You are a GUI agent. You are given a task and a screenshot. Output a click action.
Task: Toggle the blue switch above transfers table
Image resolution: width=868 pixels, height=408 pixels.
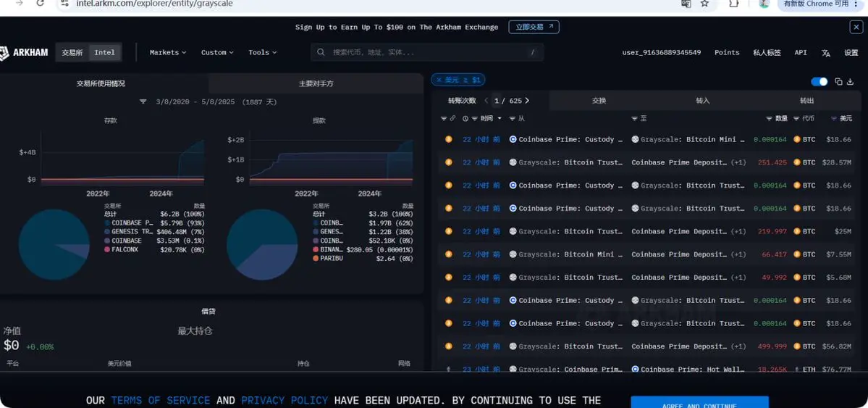pos(819,81)
